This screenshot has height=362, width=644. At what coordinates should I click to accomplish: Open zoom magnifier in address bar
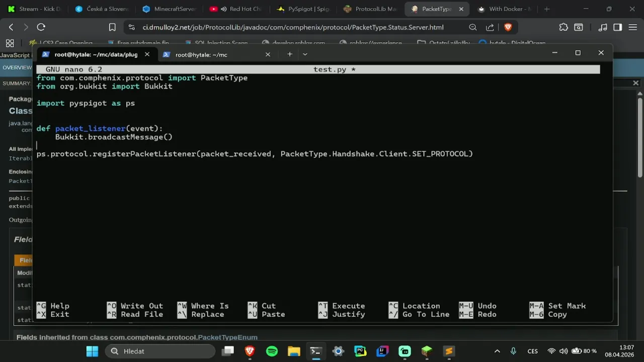(473, 27)
